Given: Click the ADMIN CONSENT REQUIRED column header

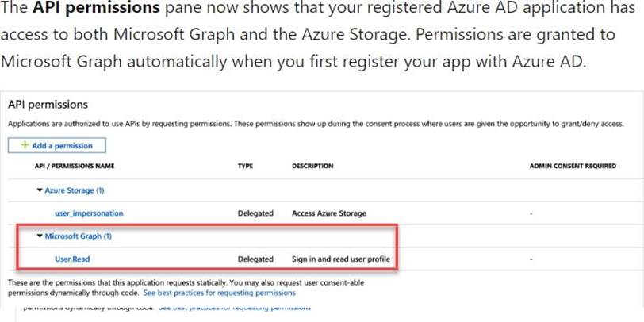Looking at the screenshot, I should tap(573, 167).
